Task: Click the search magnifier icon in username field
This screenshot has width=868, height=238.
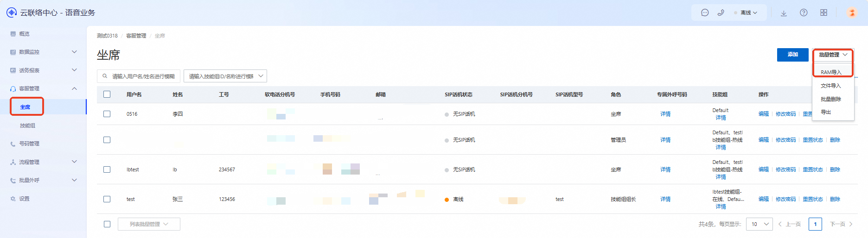Action: [105, 76]
